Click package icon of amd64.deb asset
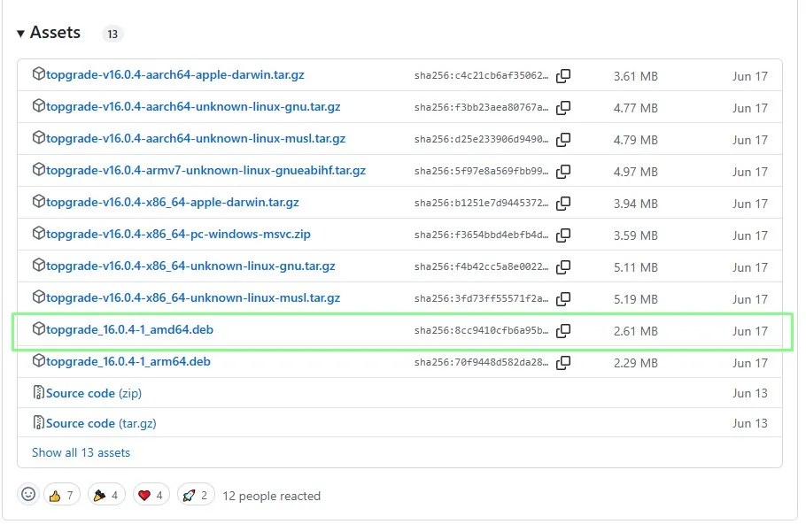Viewport: 806px width, 532px height. [x=39, y=328]
